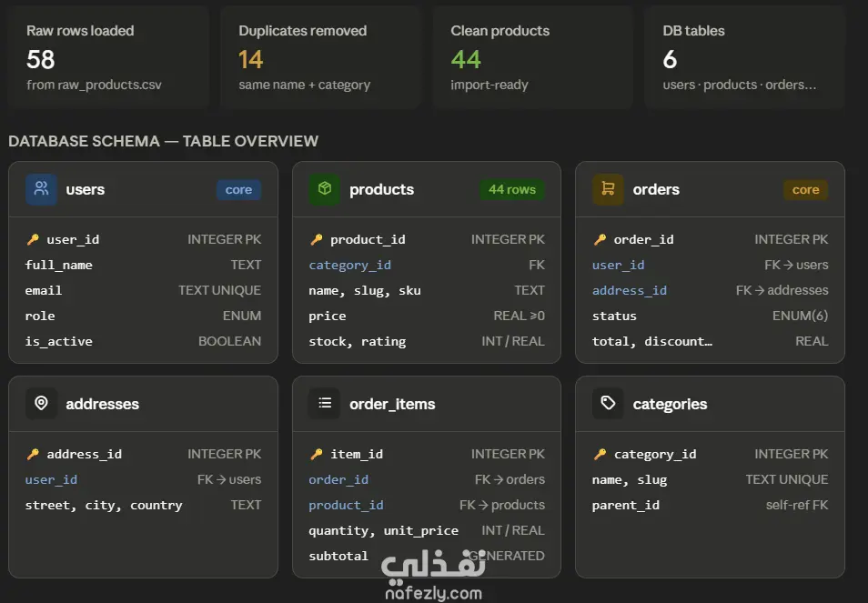Click the key icon beside order_id PK
Image resolution: width=868 pixels, height=603 pixels.
pyautogui.click(x=600, y=239)
